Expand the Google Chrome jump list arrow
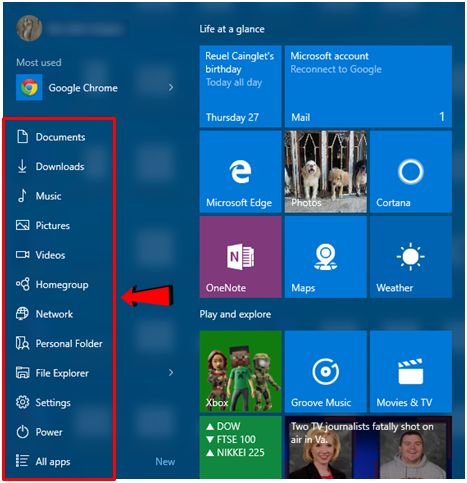The width and height of the screenshot is (467, 483). (x=171, y=87)
